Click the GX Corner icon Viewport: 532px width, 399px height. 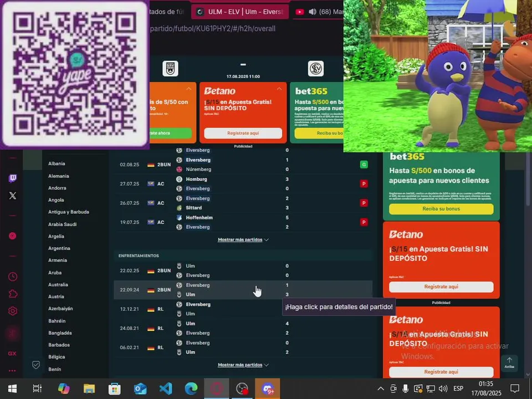tap(12, 353)
